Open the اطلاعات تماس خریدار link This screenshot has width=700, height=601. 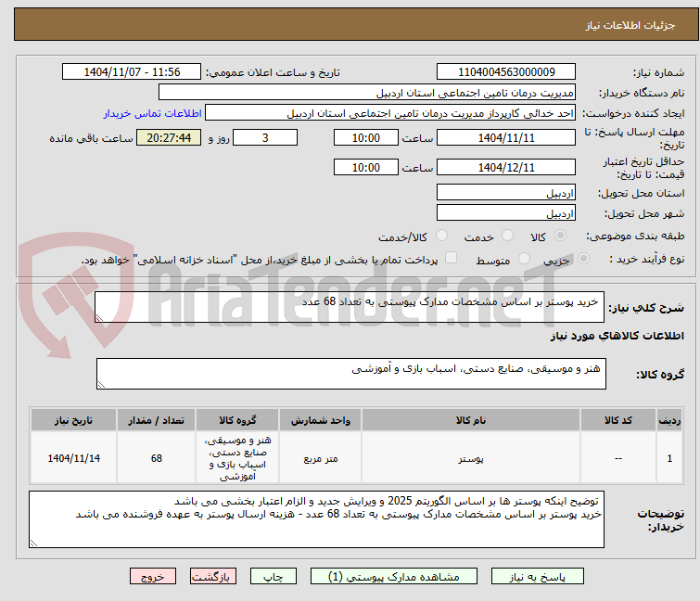pos(153,113)
